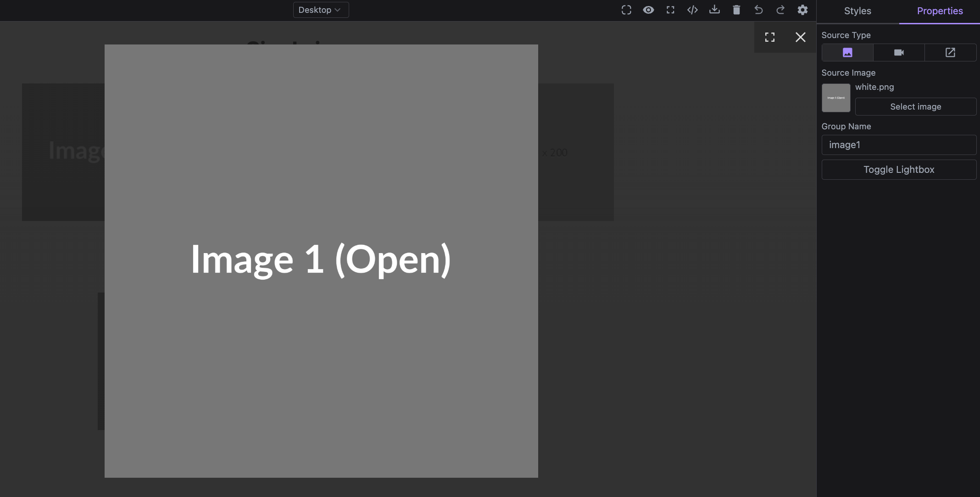Switch source type to Video
Image resolution: width=980 pixels, height=497 pixels.
point(899,52)
